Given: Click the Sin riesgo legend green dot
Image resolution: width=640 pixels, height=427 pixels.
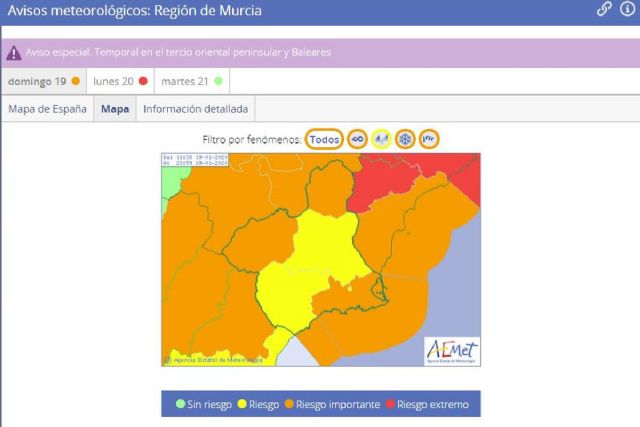Looking at the screenshot, I should coord(180,405).
